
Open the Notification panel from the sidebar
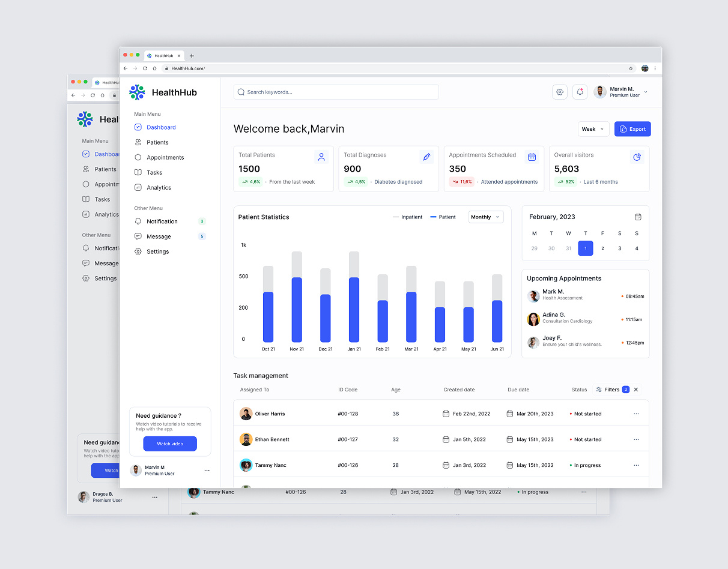click(160, 221)
